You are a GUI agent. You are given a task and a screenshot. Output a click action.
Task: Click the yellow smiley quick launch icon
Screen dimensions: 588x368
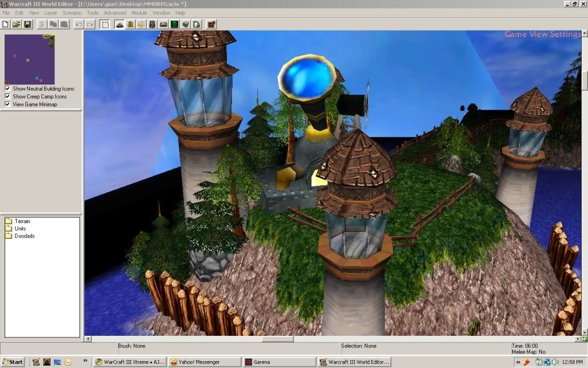click(x=68, y=362)
